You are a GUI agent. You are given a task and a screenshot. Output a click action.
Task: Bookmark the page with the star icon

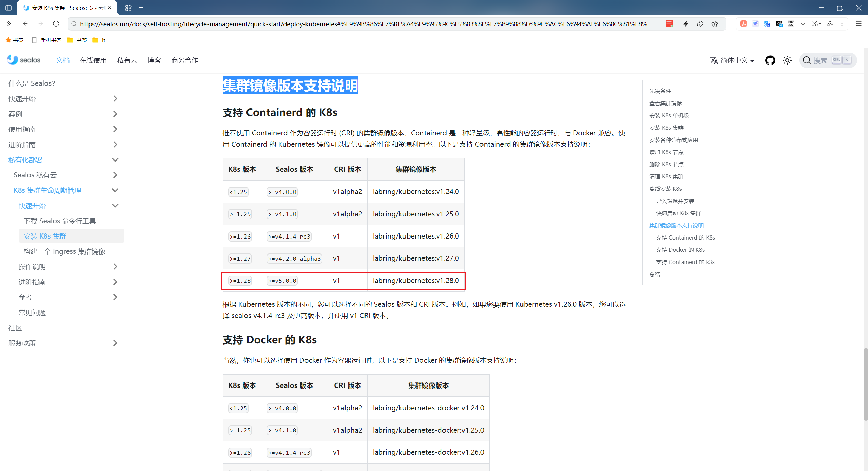pos(715,24)
